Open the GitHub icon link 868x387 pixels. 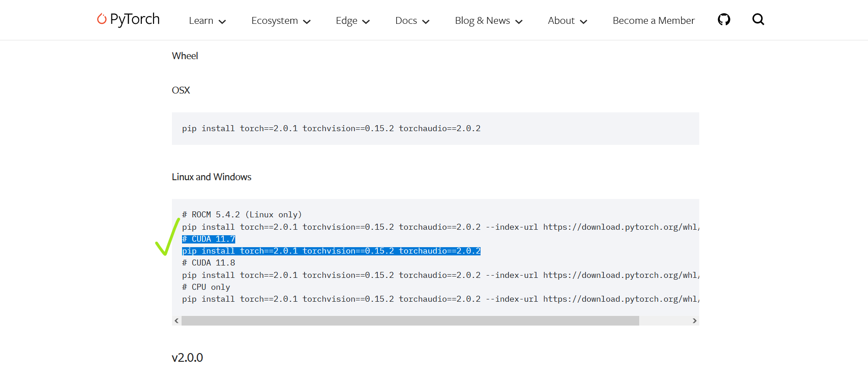tap(724, 20)
